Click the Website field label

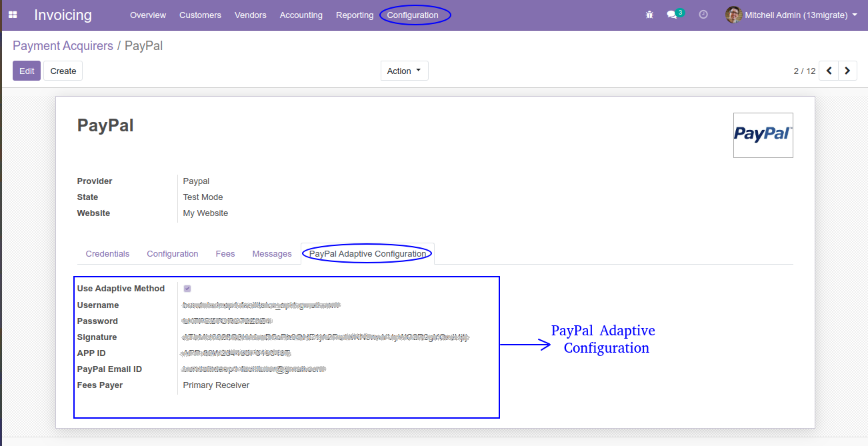pos(93,213)
